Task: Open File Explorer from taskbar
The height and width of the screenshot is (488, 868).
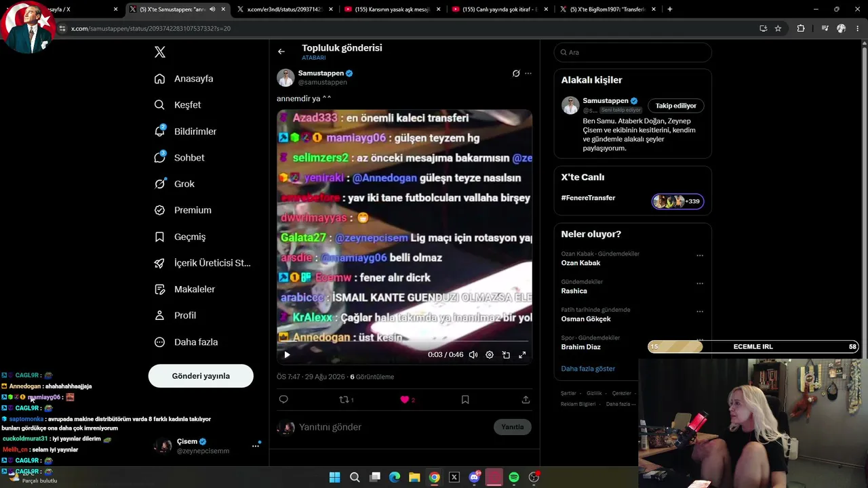Action: [x=414, y=477]
